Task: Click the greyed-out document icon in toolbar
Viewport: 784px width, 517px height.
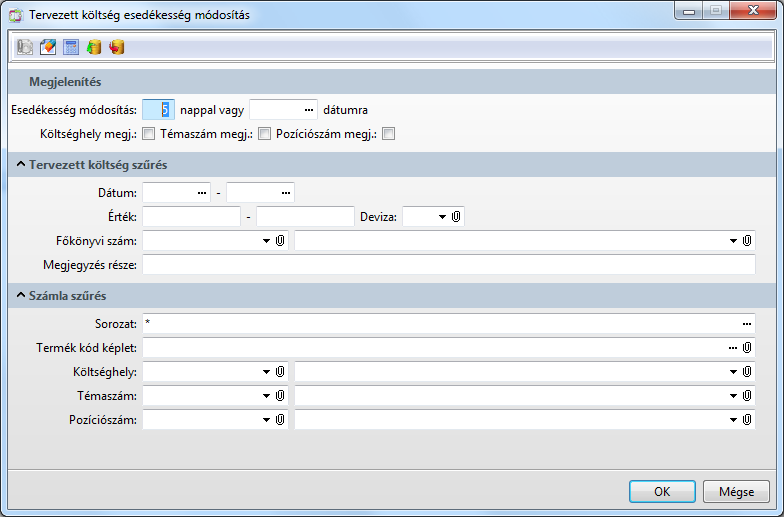Action: [x=24, y=47]
